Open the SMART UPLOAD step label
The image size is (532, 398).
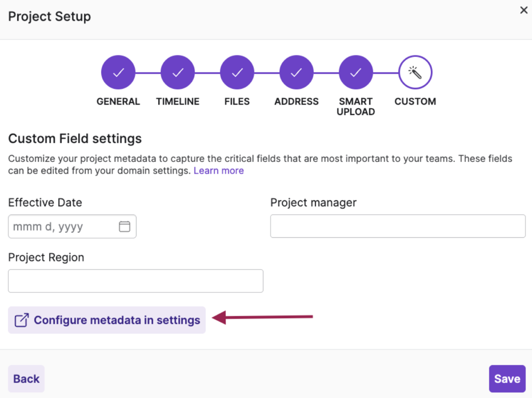(356, 107)
